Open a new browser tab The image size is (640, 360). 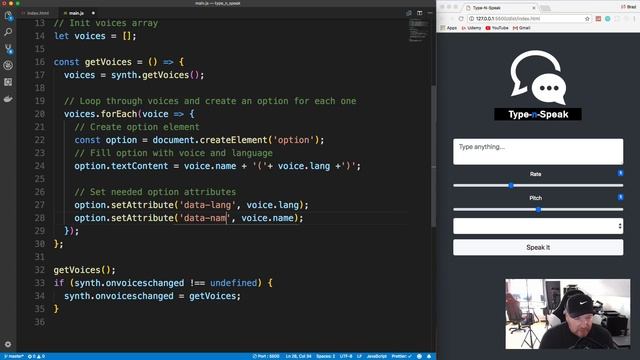(x=545, y=8)
